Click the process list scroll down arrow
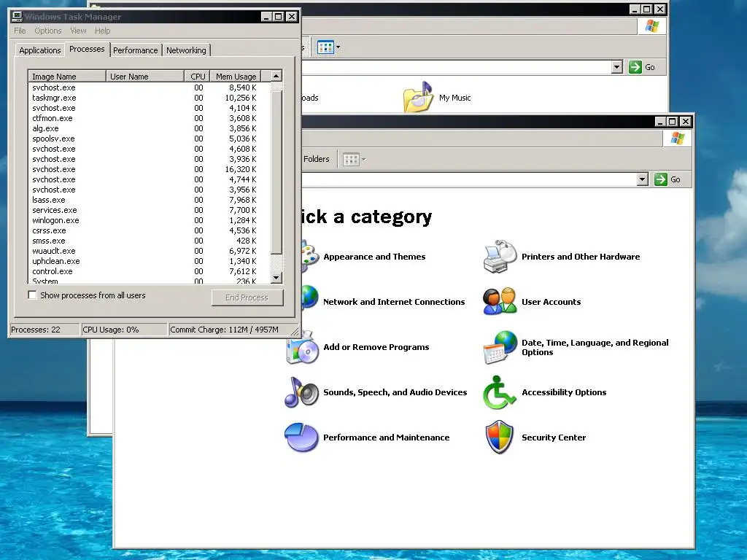The image size is (747, 560). point(276,278)
